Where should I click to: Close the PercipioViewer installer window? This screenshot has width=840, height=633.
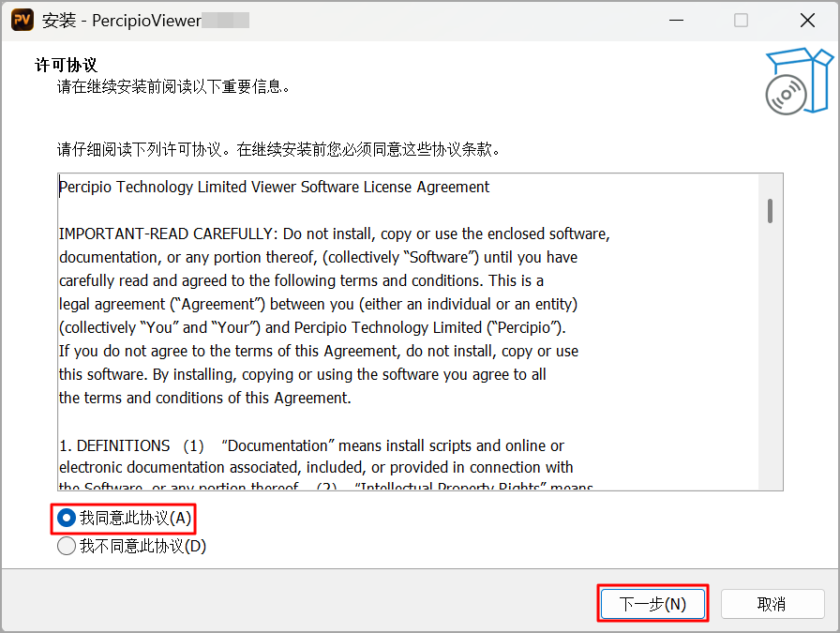807,21
